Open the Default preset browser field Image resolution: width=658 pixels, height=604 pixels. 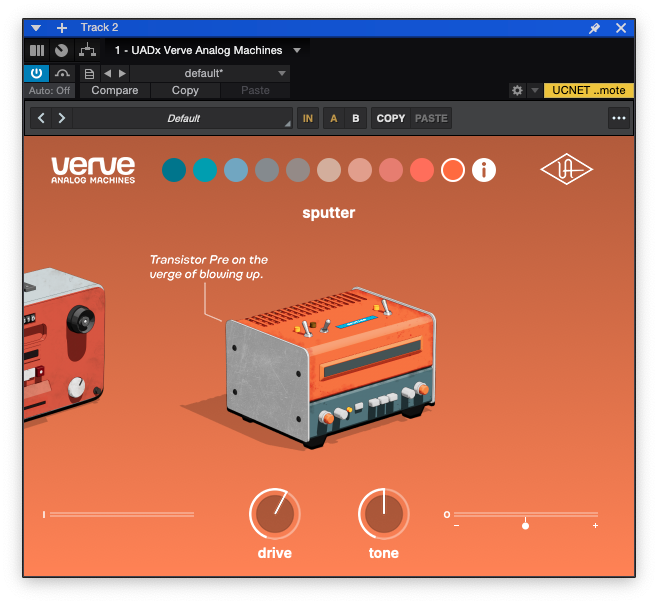(x=183, y=118)
